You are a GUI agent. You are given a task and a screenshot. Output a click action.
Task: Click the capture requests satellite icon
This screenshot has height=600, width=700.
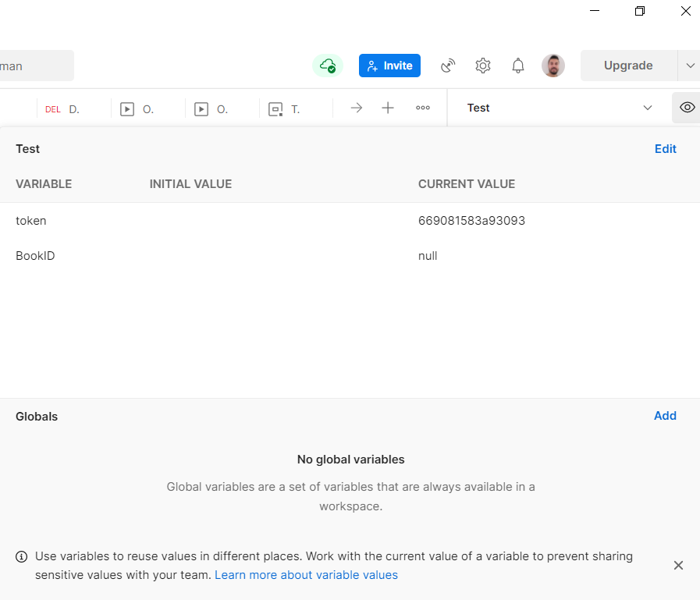coord(447,66)
